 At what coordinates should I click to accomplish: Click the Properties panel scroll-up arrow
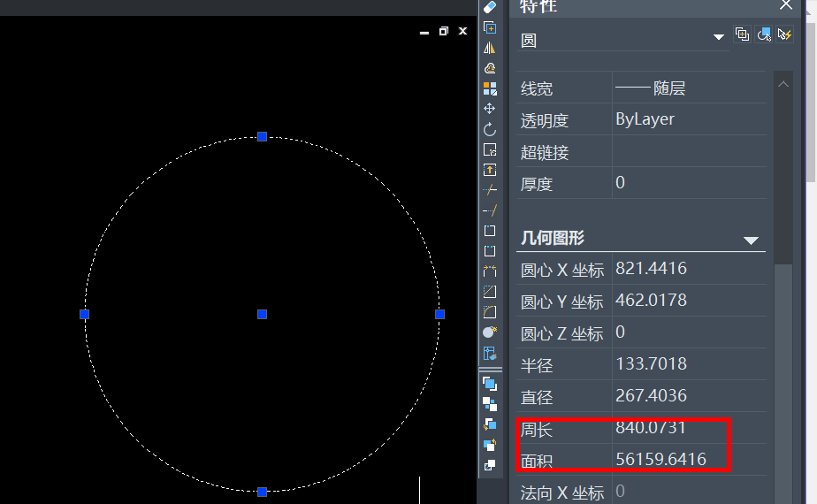tap(783, 84)
